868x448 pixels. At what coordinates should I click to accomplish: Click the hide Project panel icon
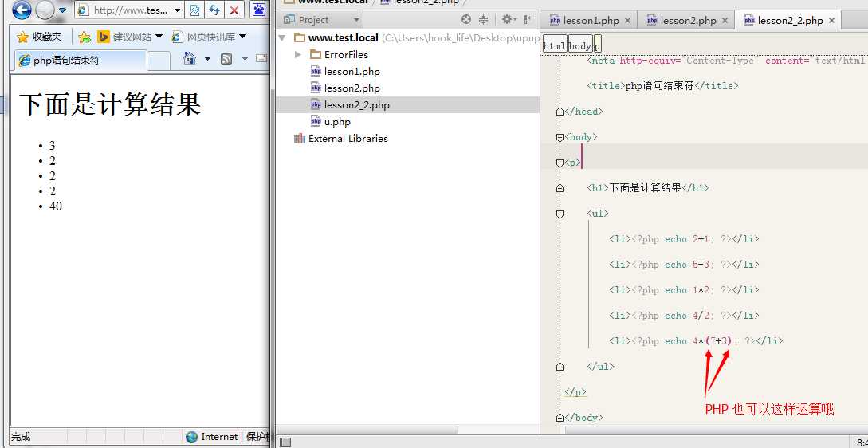[528, 19]
